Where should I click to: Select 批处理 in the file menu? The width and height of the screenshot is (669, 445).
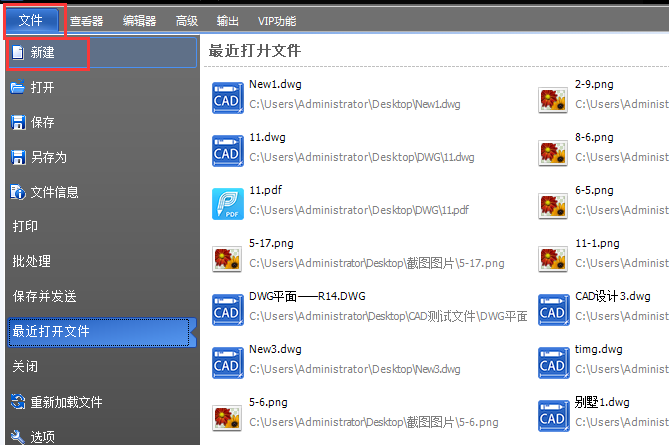(32, 261)
